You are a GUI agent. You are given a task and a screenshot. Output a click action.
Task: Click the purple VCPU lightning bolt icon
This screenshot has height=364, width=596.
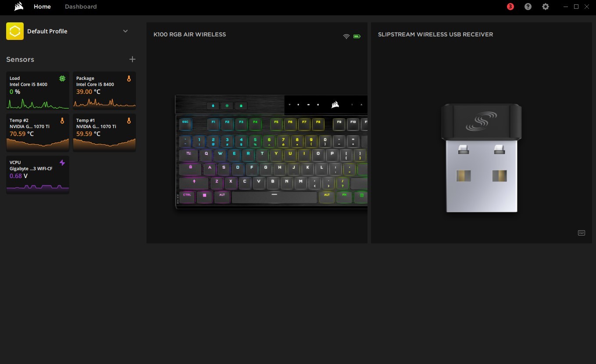click(62, 163)
